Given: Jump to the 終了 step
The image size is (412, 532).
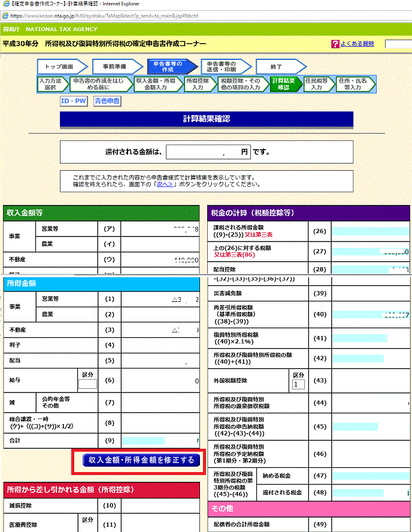Looking at the screenshot, I should (x=275, y=67).
